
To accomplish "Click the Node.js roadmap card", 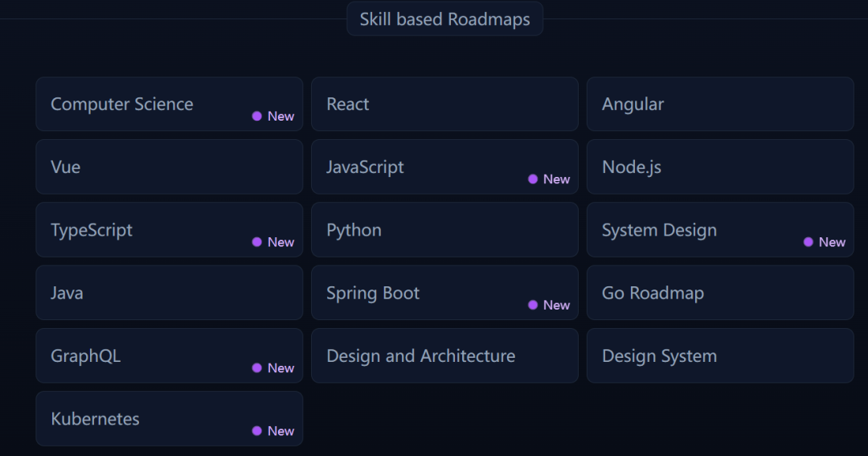I will point(719,166).
